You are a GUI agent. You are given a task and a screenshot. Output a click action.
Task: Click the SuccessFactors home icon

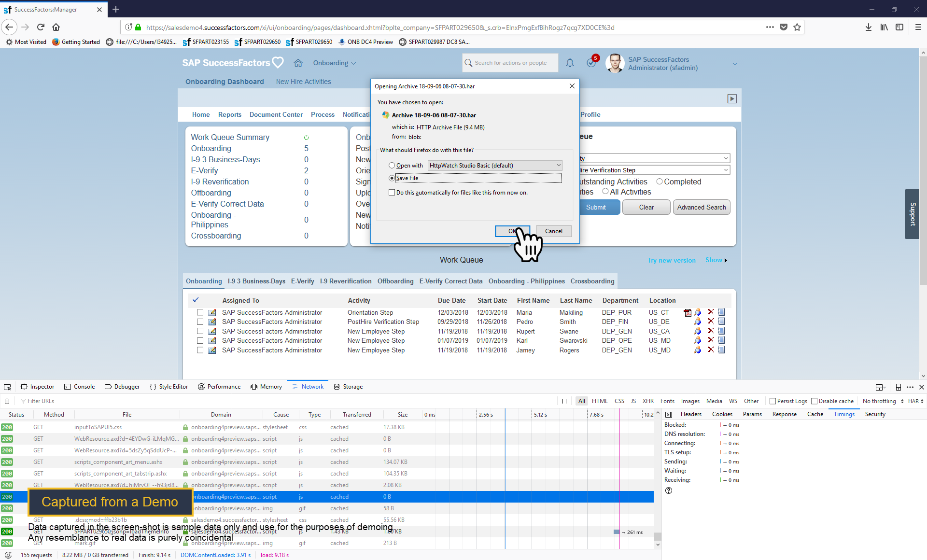[298, 63]
